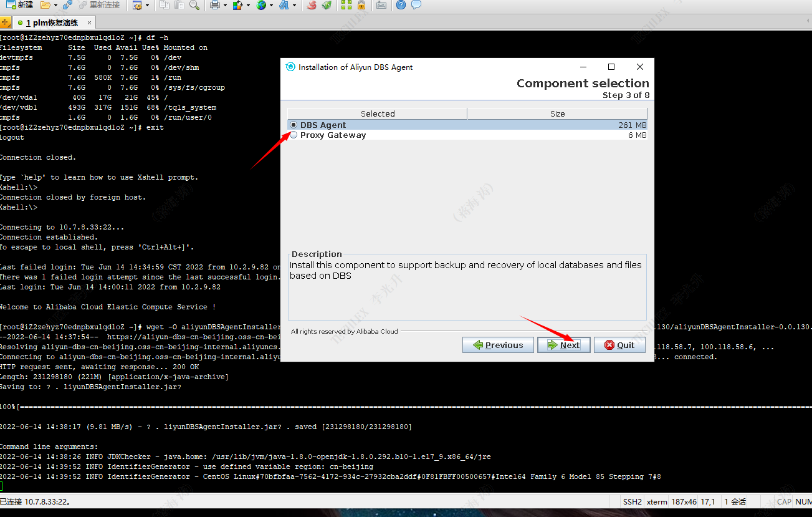
Task: Click the Next button in installer
Action: coord(563,345)
